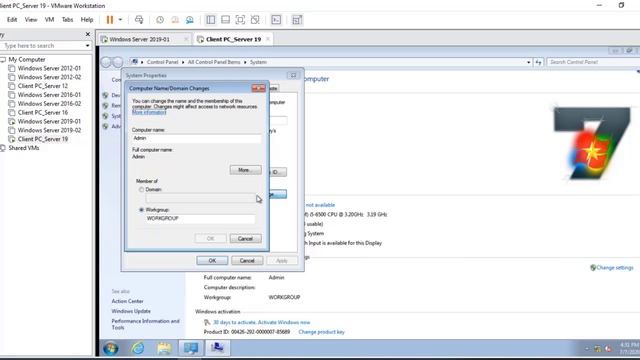Click the Workgroup name field
The image size is (640, 360).
coord(200,219)
